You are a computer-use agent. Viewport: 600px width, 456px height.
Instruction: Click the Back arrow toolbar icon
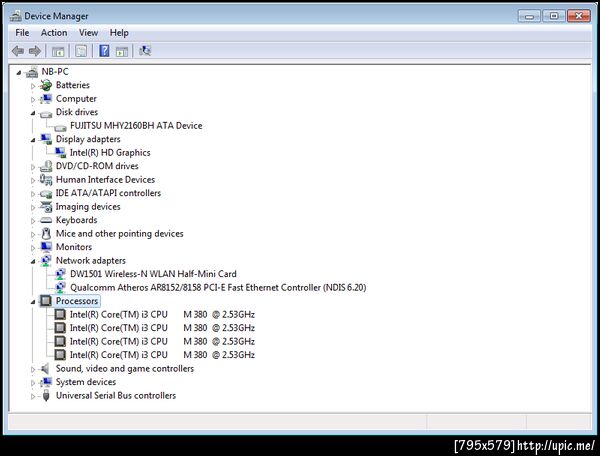pyautogui.click(x=18, y=50)
